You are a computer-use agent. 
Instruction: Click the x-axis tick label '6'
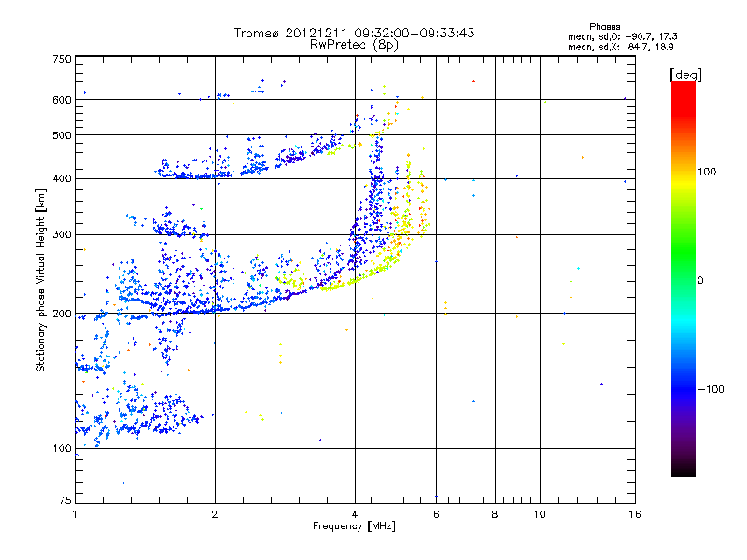(436, 514)
